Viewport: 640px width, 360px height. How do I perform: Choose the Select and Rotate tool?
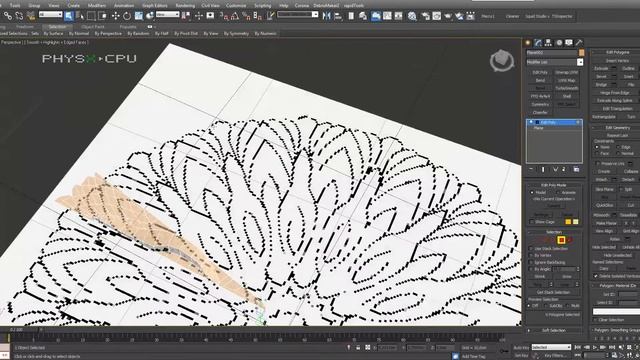tap(127, 16)
